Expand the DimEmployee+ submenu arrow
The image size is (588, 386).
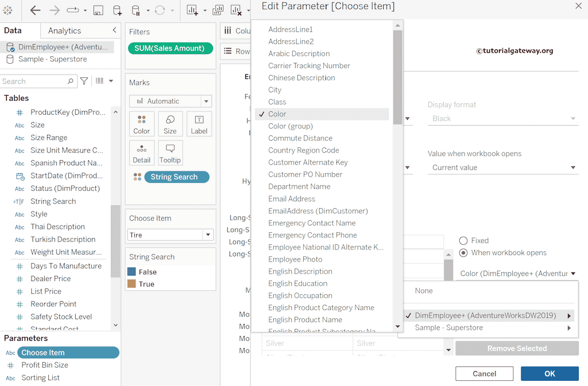569,315
